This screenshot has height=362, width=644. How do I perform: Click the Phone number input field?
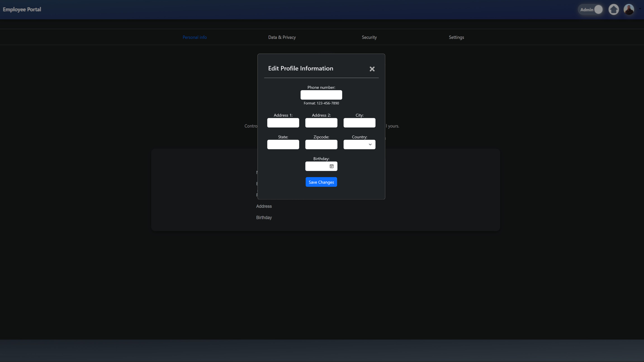pos(321,95)
